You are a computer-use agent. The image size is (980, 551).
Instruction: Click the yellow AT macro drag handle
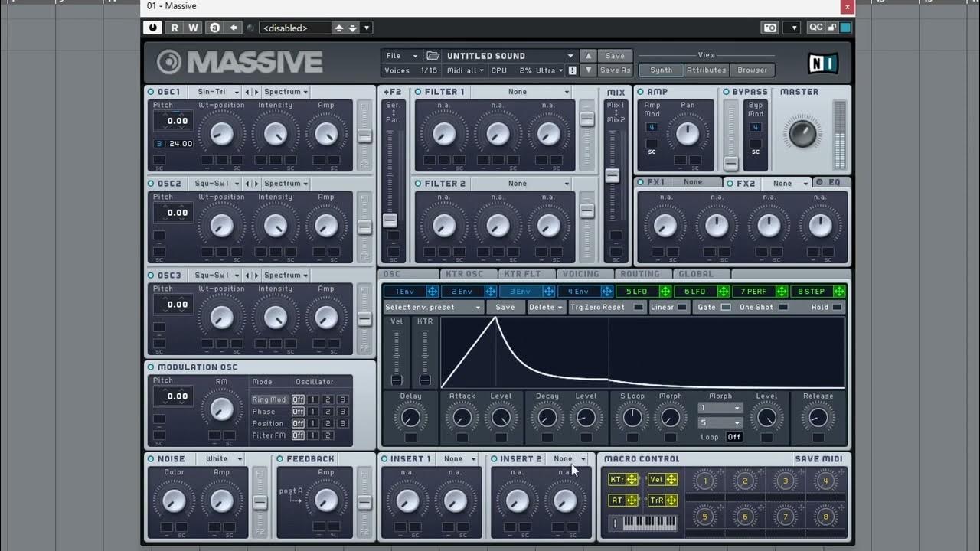click(632, 500)
